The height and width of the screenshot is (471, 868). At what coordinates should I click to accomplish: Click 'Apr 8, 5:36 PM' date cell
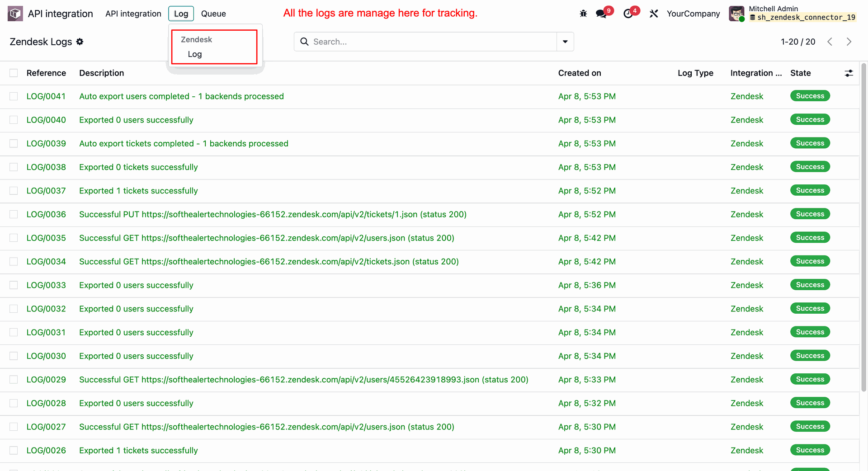coord(587,285)
